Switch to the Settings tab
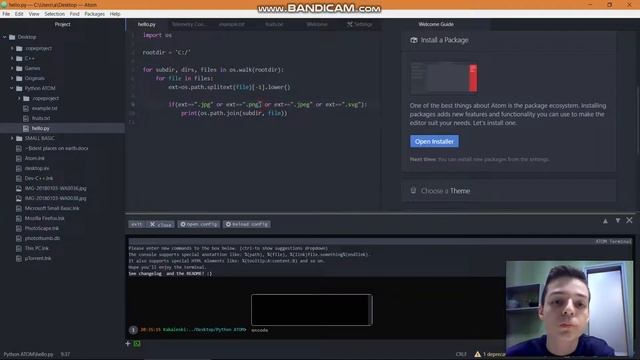The width and height of the screenshot is (640, 360). click(360, 24)
